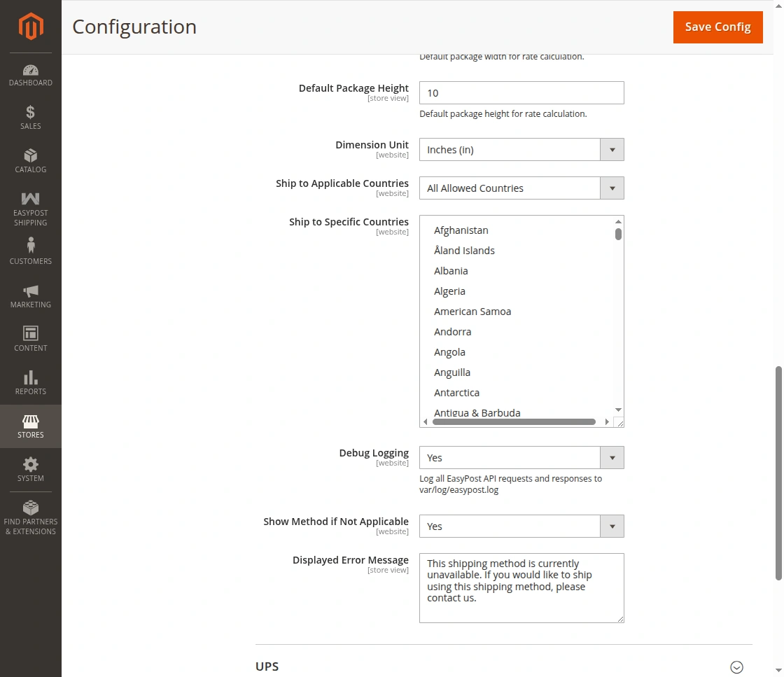Screen dimensions: 784x677
Task: Select Angola in the country list
Action: point(449,352)
